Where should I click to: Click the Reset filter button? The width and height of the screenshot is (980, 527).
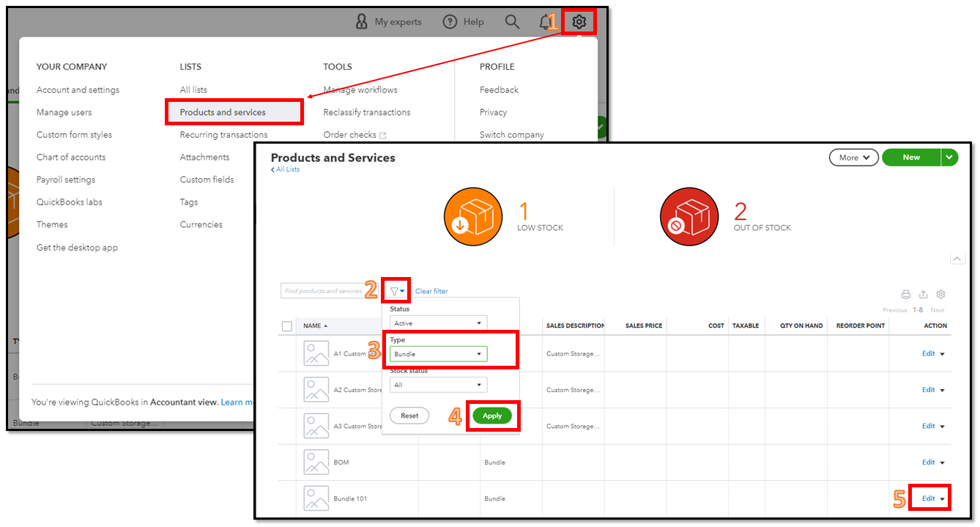coord(409,416)
